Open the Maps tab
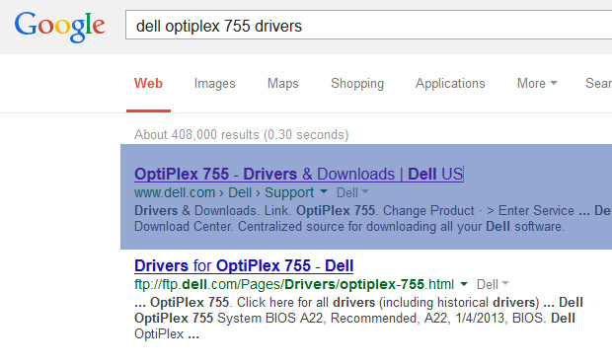This screenshot has width=612, height=364. 283,84
